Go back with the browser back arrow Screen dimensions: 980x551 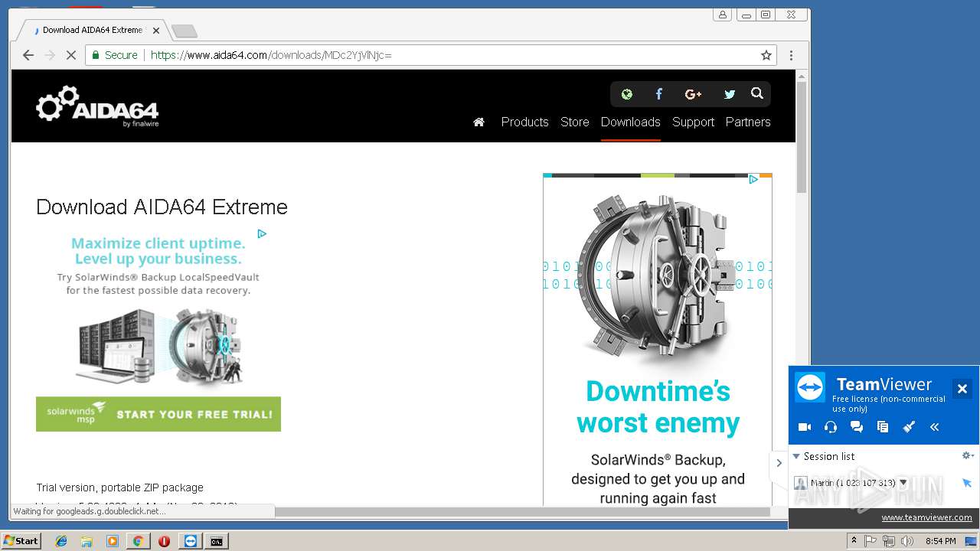(28, 55)
